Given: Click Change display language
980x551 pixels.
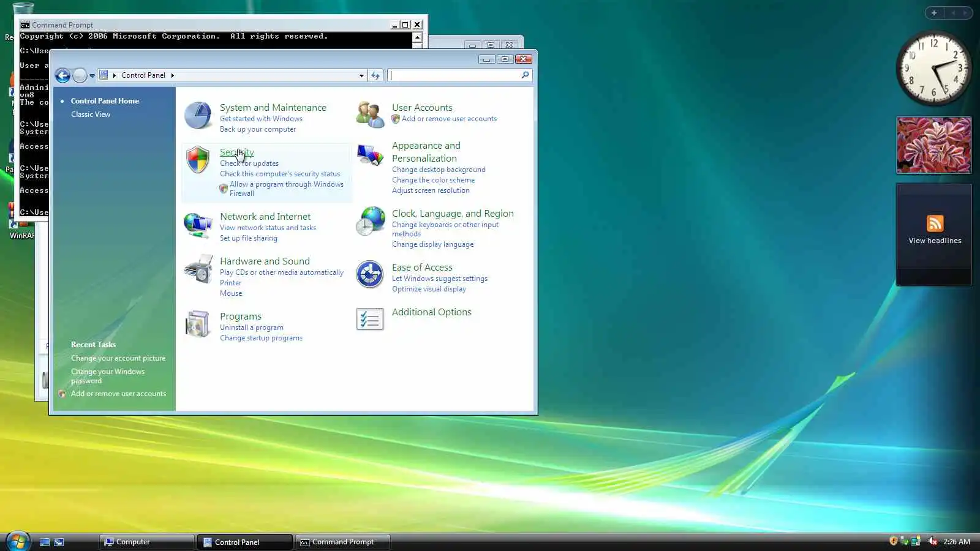Looking at the screenshot, I should click(433, 244).
